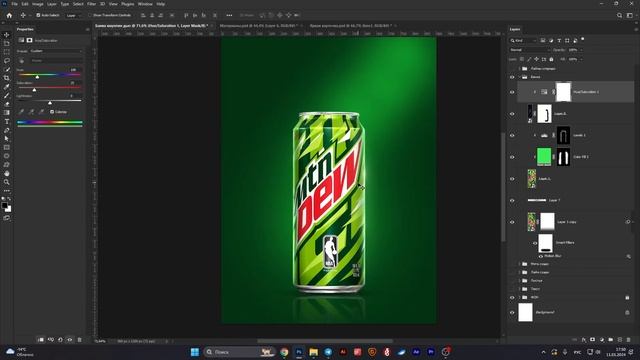Click the reset adjustment icon in Properties

[x=60, y=340]
